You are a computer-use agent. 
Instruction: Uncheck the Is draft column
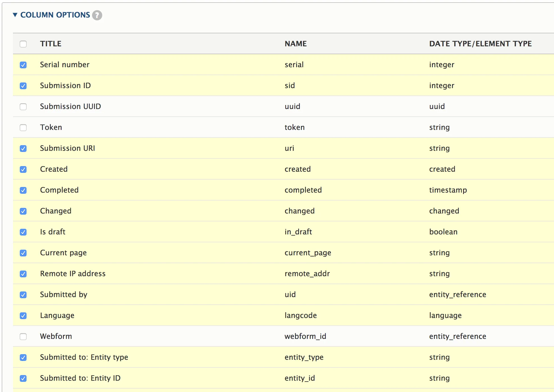pos(23,232)
